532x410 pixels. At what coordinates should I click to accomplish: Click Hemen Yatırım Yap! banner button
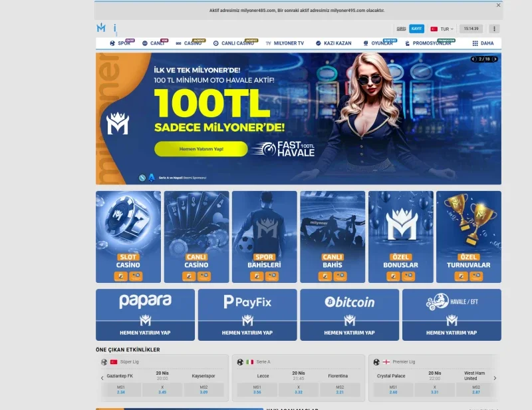(201, 149)
